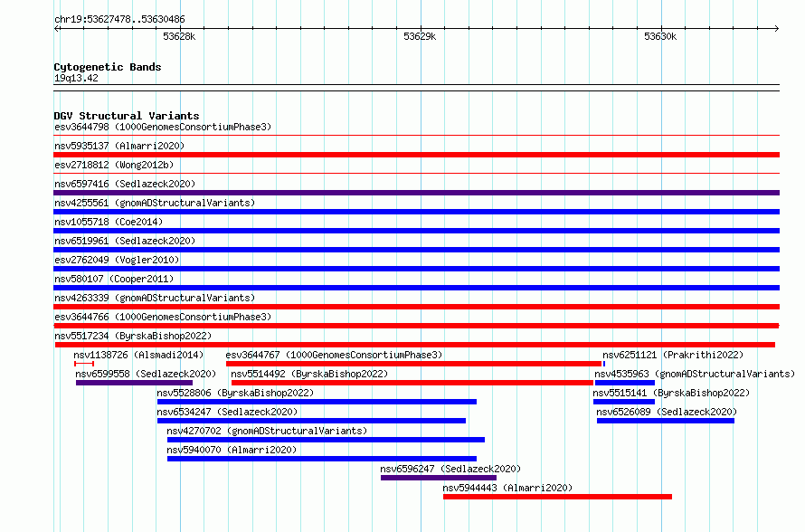The width and height of the screenshot is (805, 532).
Task: Click the nsv6597416 purple variant bar
Action: (416, 193)
